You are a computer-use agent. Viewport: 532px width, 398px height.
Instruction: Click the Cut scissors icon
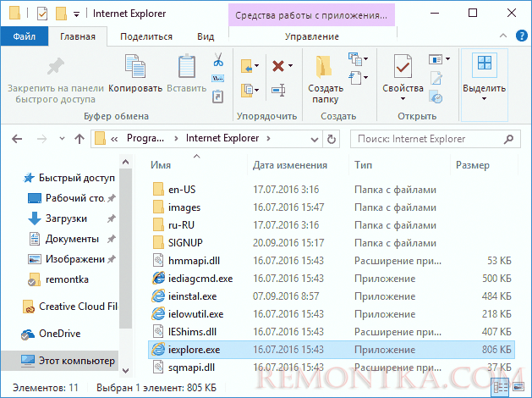218,59
